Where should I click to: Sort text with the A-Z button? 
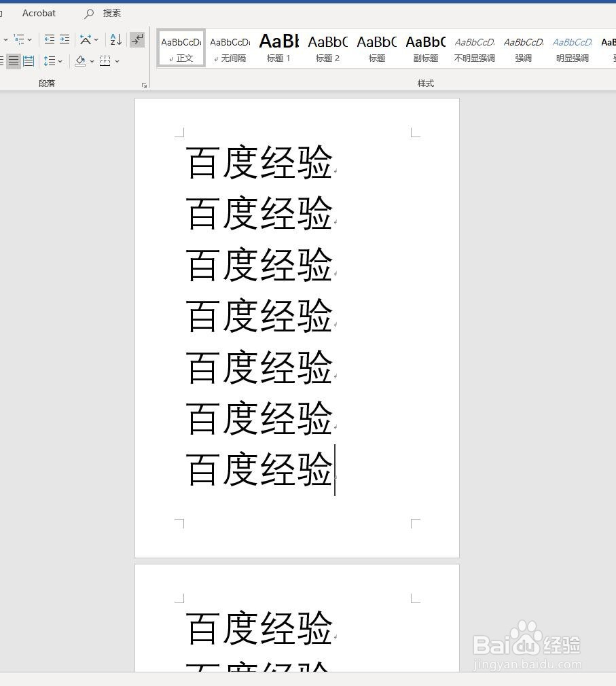coord(116,40)
